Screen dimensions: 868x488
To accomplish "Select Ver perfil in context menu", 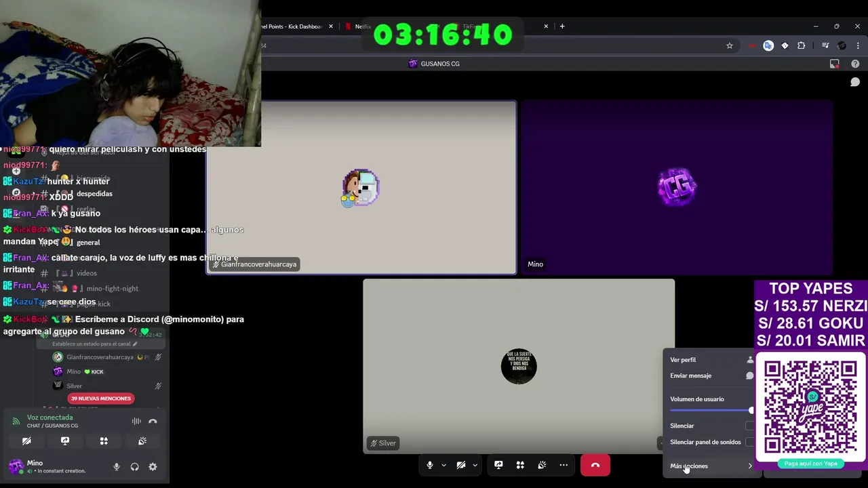I will (711, 360).
